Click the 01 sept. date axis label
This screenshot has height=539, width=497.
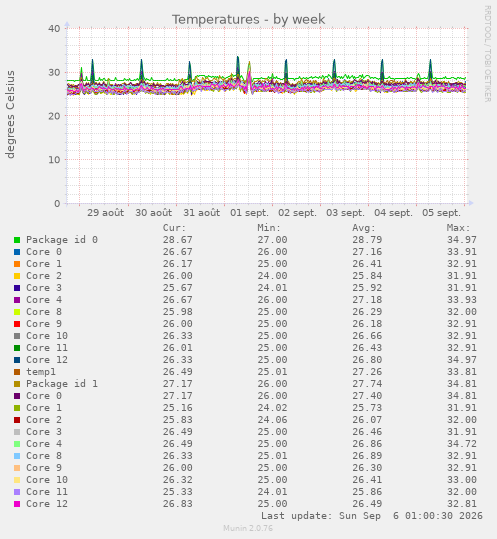pyautogui.click(x=249, y=213)
